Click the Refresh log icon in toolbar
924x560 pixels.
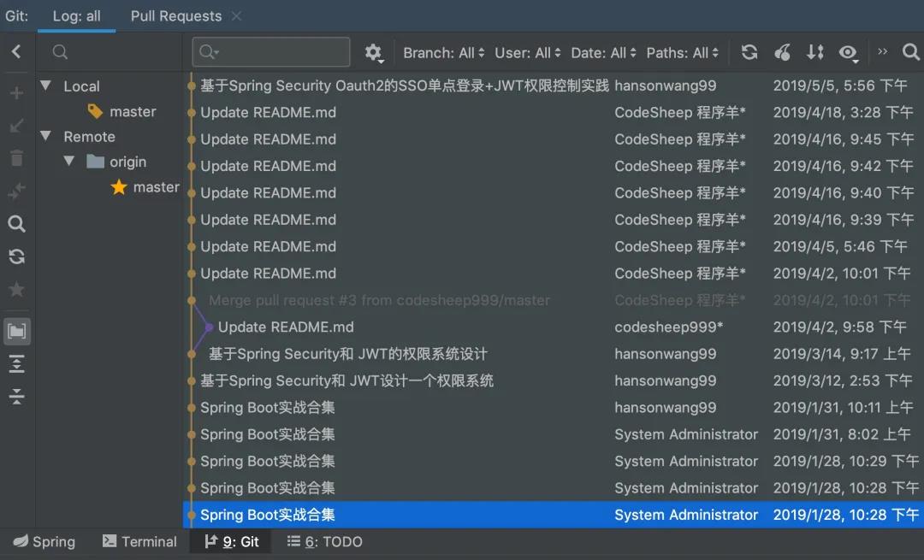pos(749,52)
